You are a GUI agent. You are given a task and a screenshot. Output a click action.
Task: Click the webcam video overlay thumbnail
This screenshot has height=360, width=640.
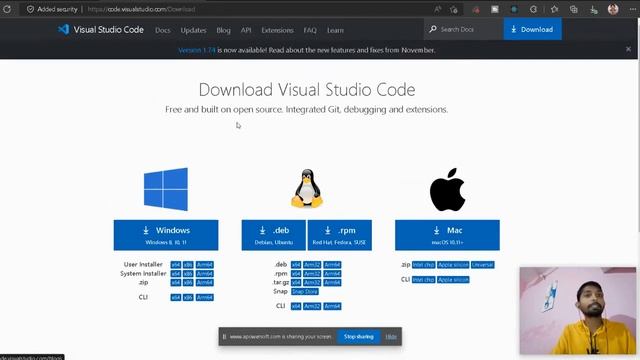pos(578,311)
